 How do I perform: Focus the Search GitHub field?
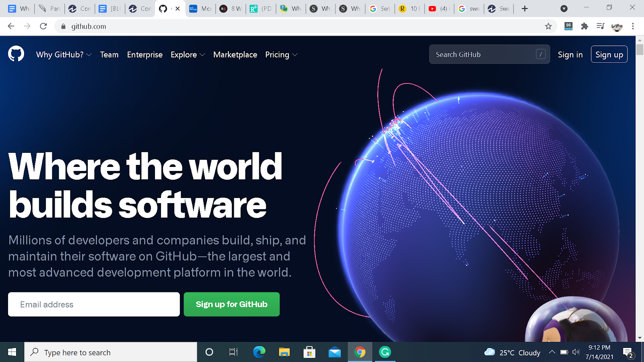[489, 54]
